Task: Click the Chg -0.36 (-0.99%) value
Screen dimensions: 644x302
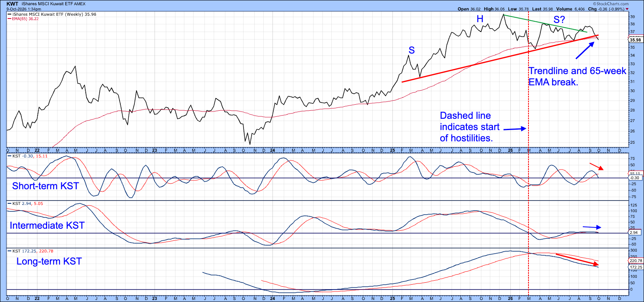Action: pyautogui.click(x=606, y=9)
